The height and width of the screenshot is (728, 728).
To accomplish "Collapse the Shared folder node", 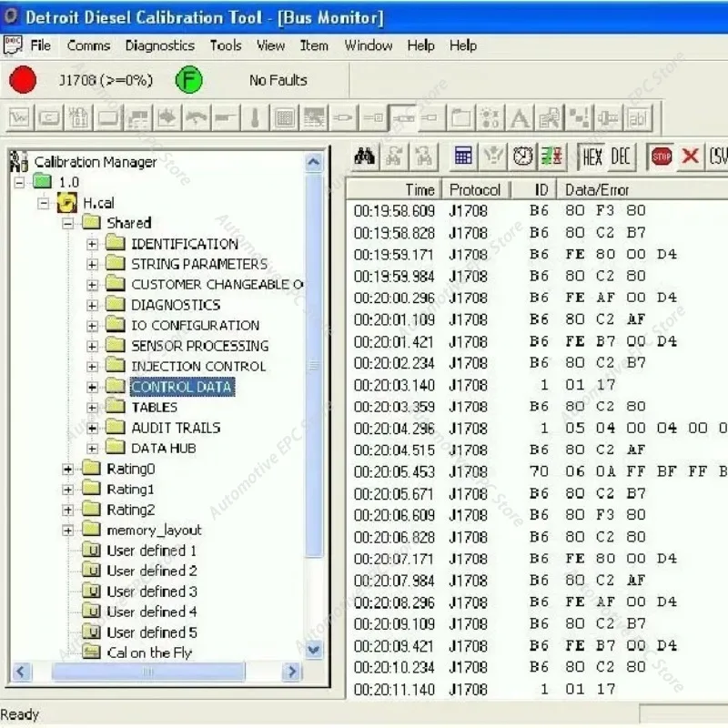I will coord(68,223).
